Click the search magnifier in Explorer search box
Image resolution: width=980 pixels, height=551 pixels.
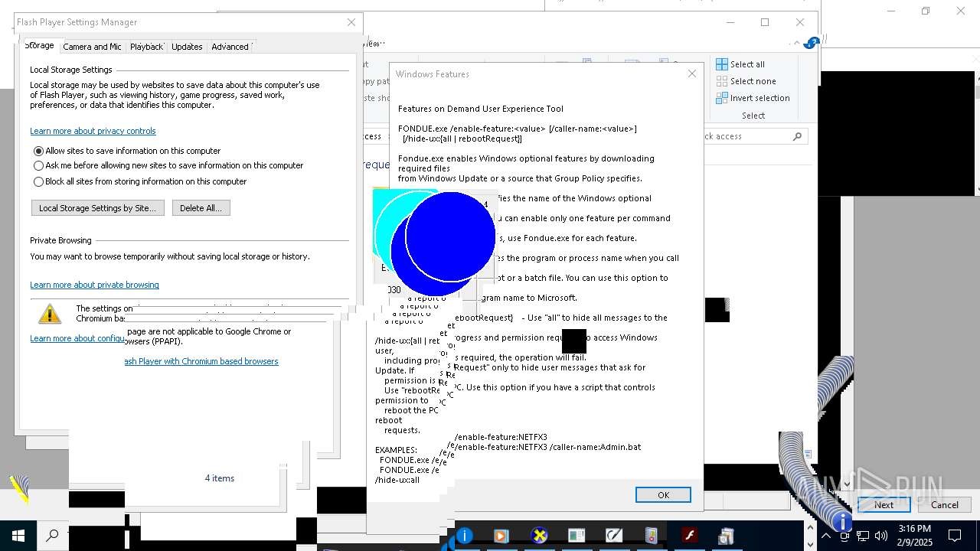[x=797, y=136]
